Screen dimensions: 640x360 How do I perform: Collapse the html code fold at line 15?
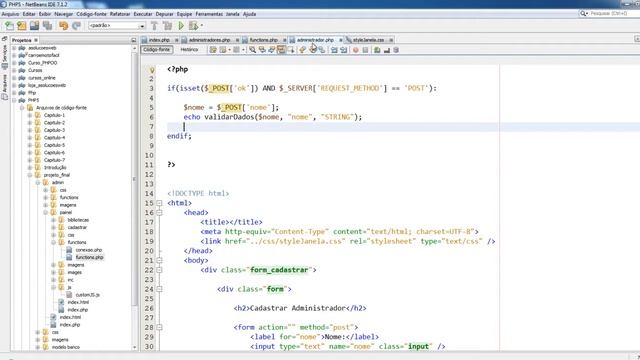(159, 203)
